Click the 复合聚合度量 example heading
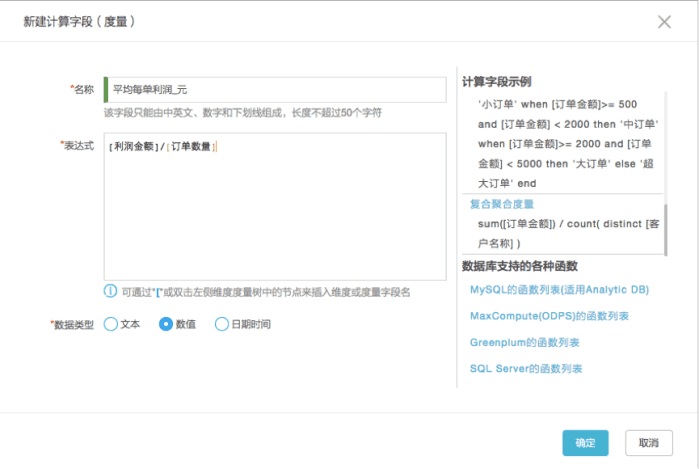The image size is (699, 469). tap(502, 204)
